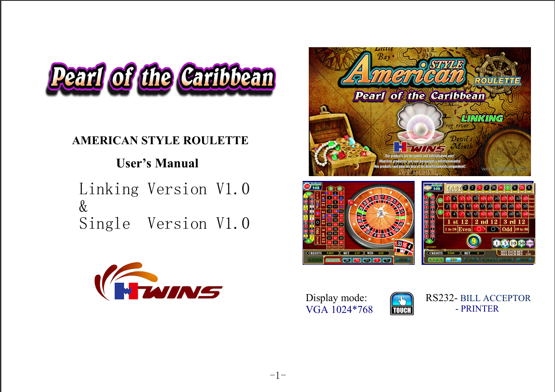The width and height of the screenshot is (555, 392).
Task: Open the betting table game screenshot
Action: tap(478, 223)
